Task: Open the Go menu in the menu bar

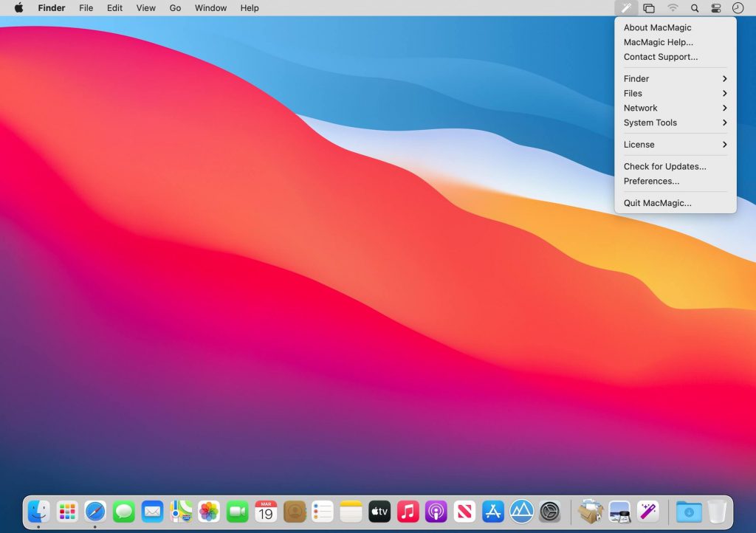Action: pyautogui.click(x=175, y=8)
